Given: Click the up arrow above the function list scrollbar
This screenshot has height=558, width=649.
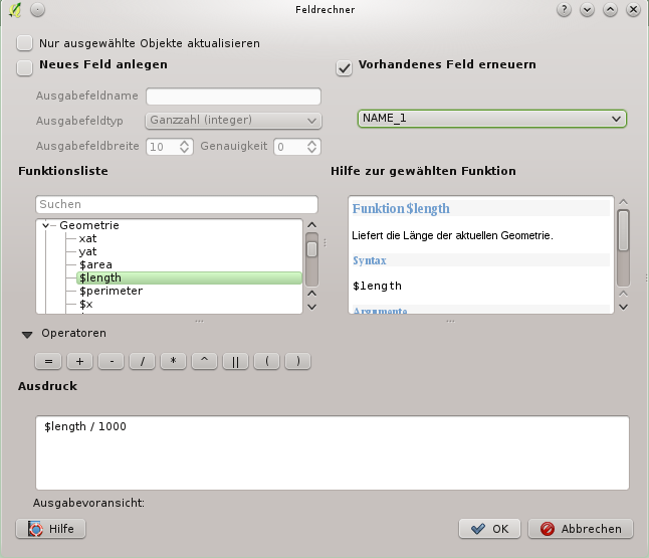Looking at the screenshot, I should [312, 225].
